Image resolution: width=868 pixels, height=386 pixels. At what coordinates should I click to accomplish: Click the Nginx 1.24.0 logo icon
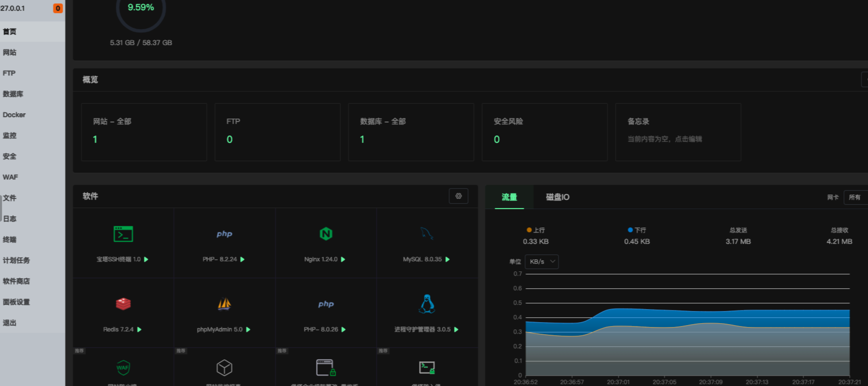326,234
